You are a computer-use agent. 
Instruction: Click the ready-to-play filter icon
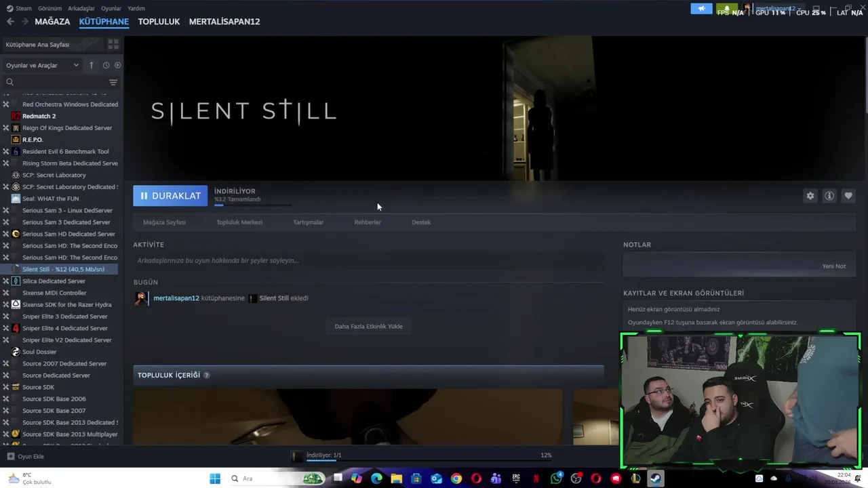pyautogui.click(x=117, y=65)
